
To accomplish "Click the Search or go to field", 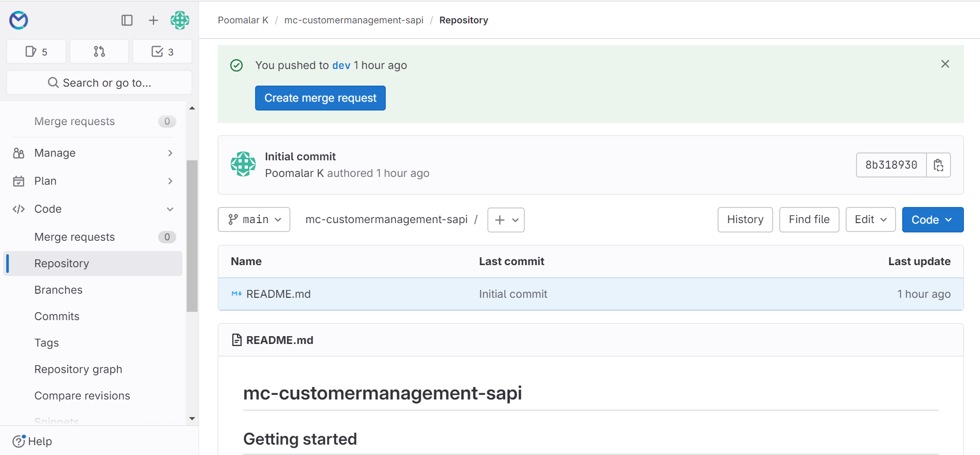I will click(x=99, y=83).
